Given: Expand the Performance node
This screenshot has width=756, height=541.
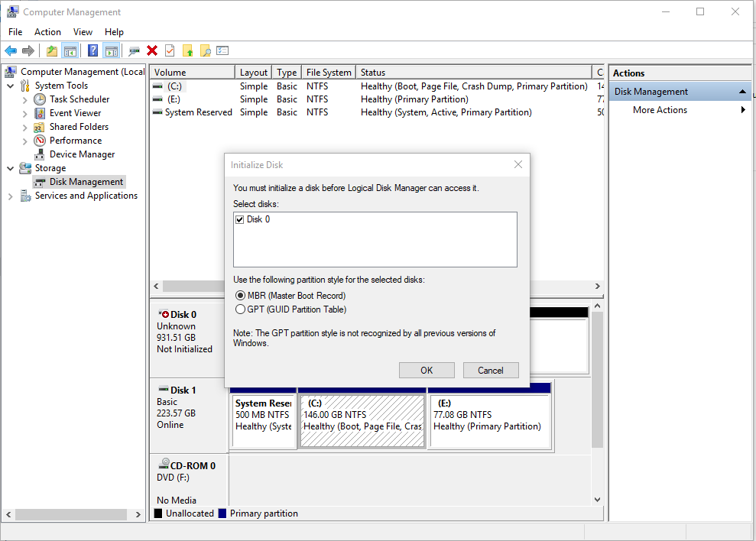Looking at the screenshot, I should (24, 141).
